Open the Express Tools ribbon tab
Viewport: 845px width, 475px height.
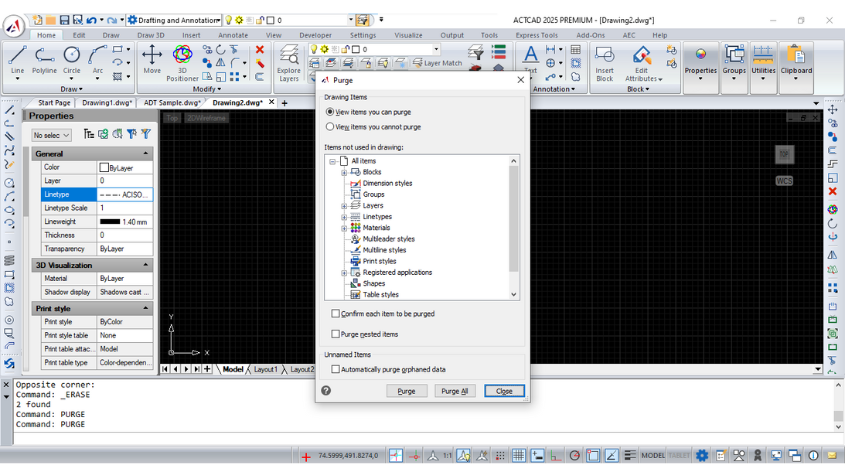coord(536,35)
